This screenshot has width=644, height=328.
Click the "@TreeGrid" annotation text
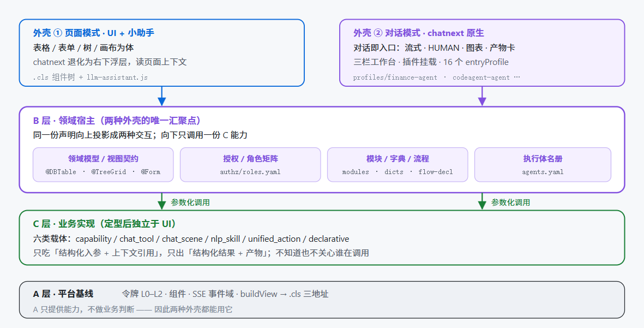click(x=109, y=172)
